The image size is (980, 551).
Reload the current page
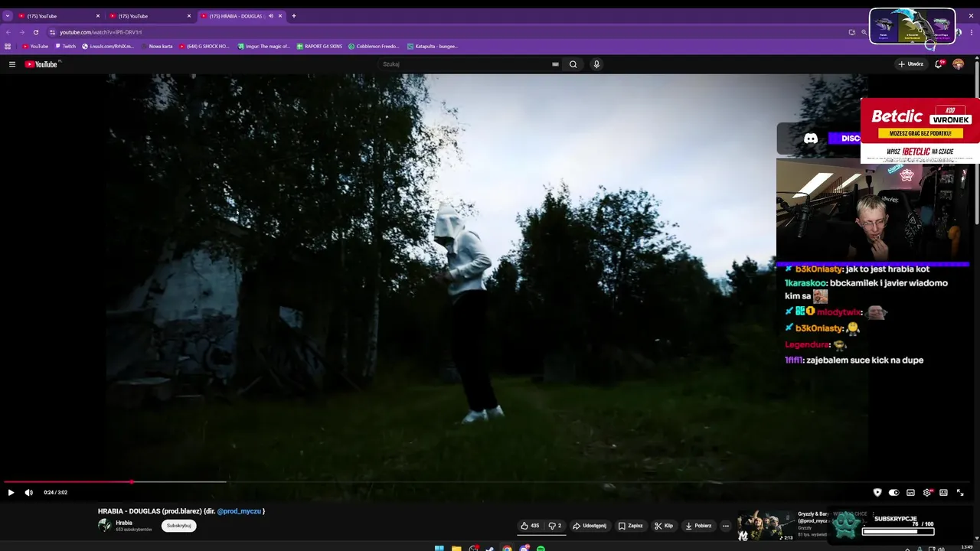click(35, 32)
